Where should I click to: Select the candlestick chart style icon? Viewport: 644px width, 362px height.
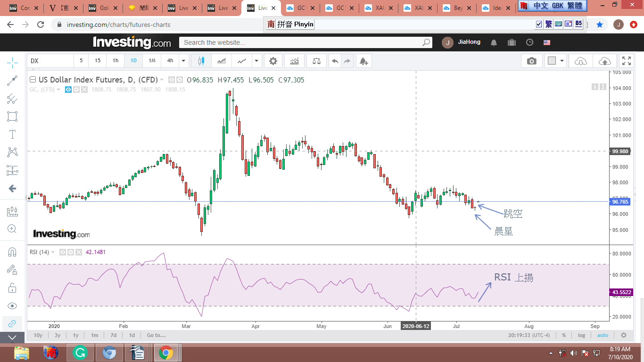tap(202, 61)
